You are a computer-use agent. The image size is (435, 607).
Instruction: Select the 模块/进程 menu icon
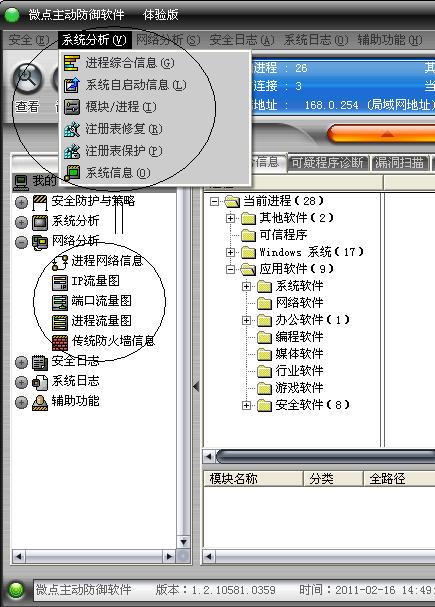(72, 107)
